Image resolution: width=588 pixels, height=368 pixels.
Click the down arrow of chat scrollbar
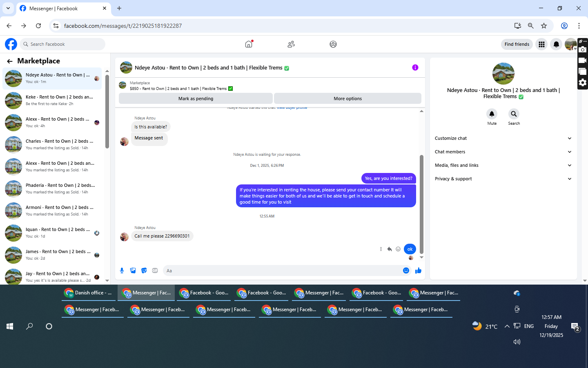point(421,258)
